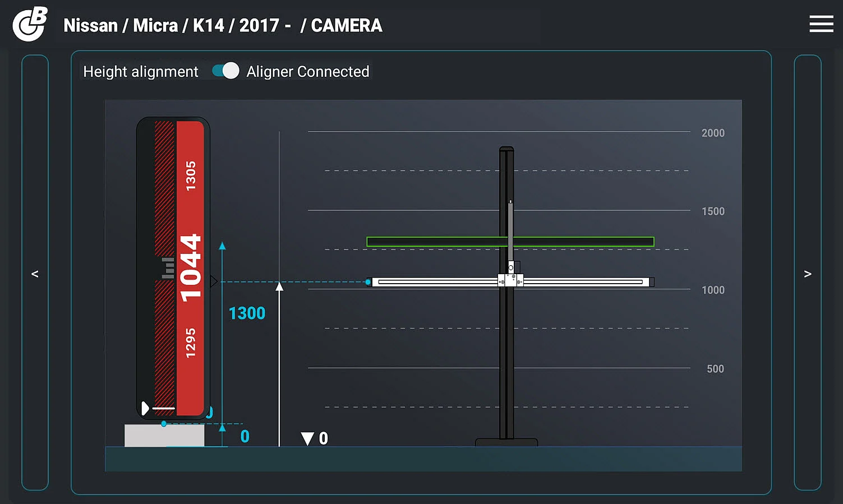
Task: Click the white upward height arrow
Action: pyautogui.click(x=279, y=287)
